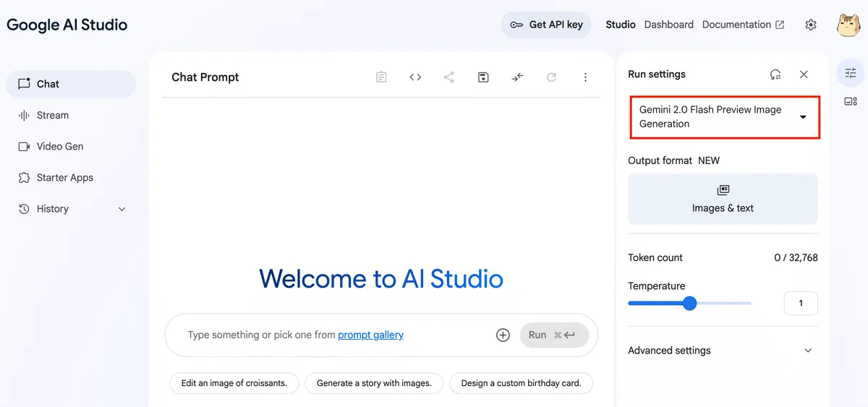Save the prompt using the floppy disk icon
Screen dimensions: 868x407
pyautogui.click(x=484, y=77)
